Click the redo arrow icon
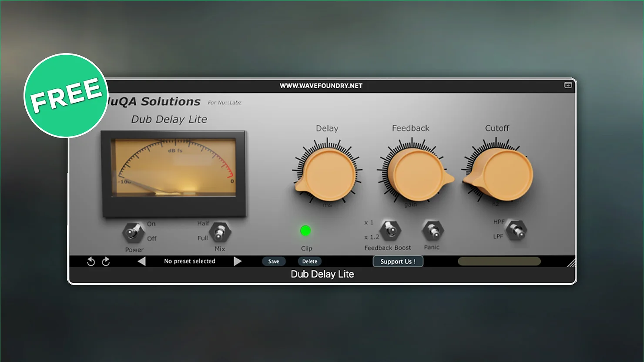 coord(106,261)
